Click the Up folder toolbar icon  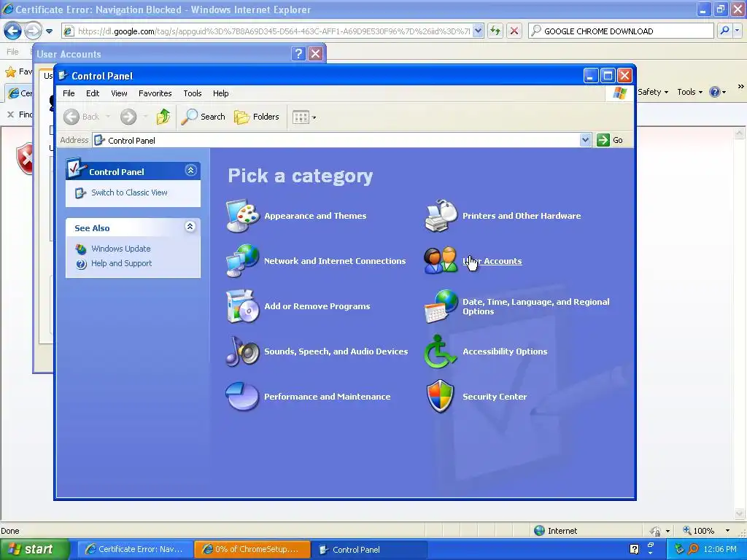[x=163, y=117]
